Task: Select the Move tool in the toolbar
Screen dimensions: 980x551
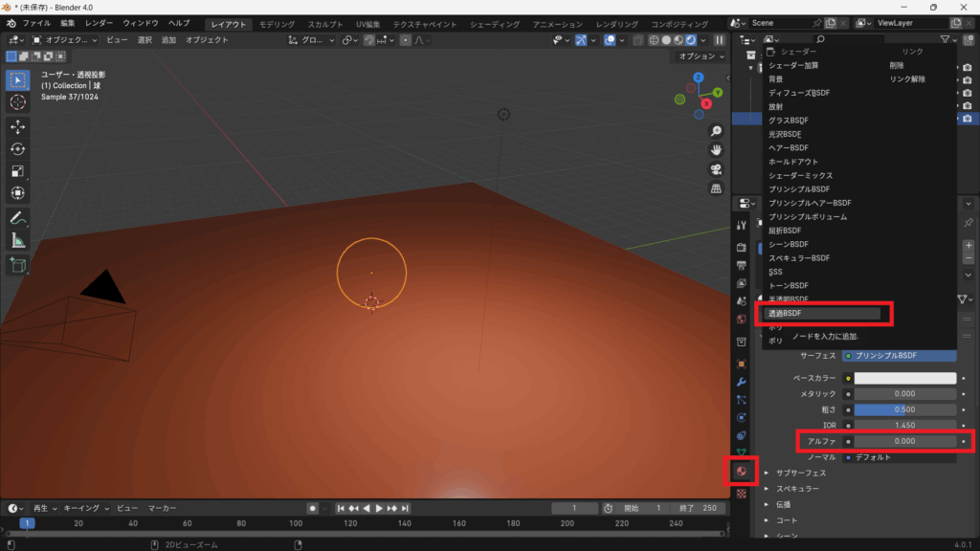Action: point(17,126)
